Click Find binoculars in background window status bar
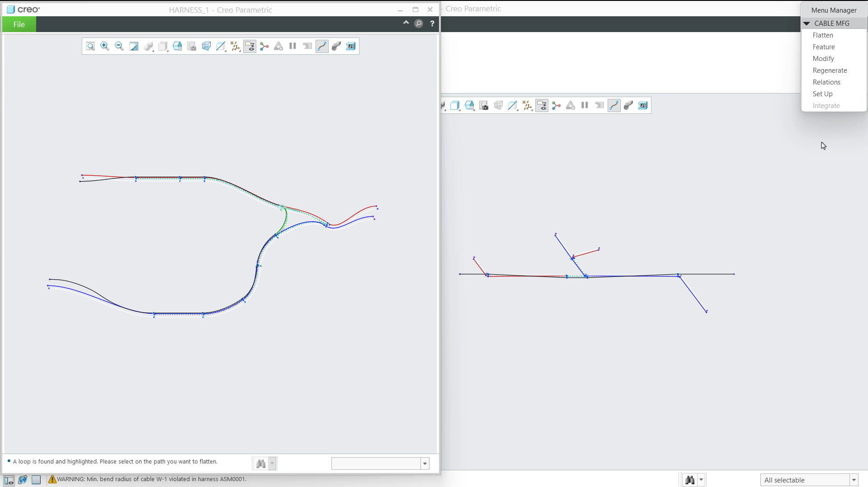Viewport: 868px width, 487px height. click(690, 480)
